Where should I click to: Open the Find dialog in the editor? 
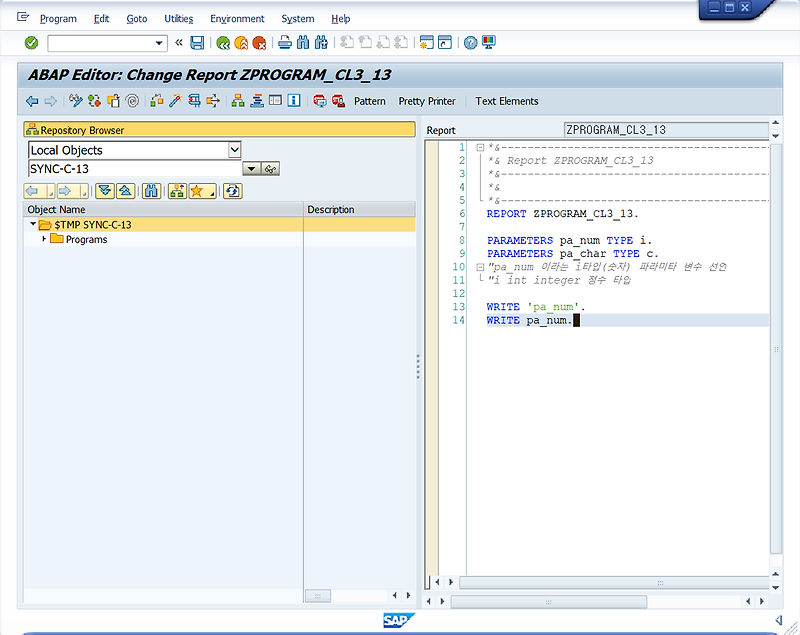click(302, 42)
